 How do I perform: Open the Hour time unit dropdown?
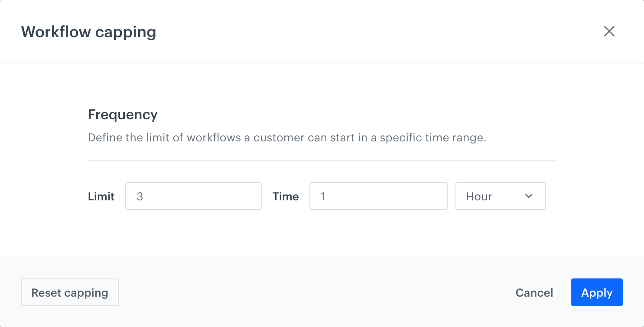pyautogui.click(x=500, y=196)
